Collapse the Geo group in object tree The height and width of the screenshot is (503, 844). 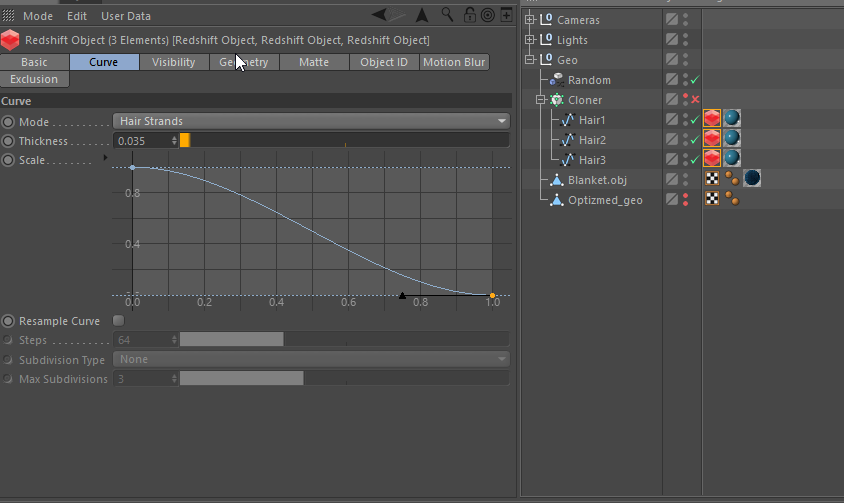point(530,60)
